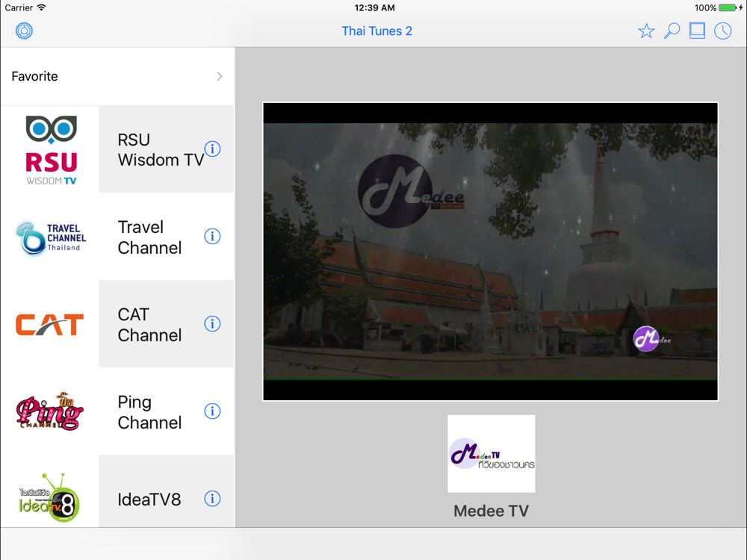The image size is (747, 560).
Task: Toggle fullscreen square icon
Action: pos(697,31)
